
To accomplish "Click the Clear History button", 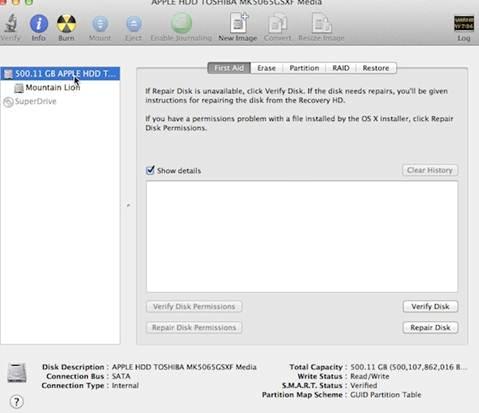I will tap(430, 170).
